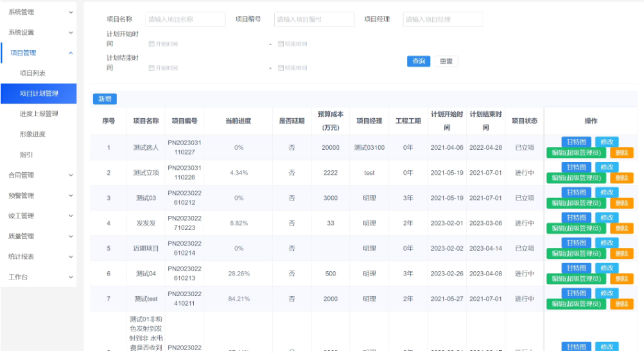This screenshot has width=644, height=354.
Task: Click 编辑(超级管理员) for 近期项目 row
Action: pos(576,254)
